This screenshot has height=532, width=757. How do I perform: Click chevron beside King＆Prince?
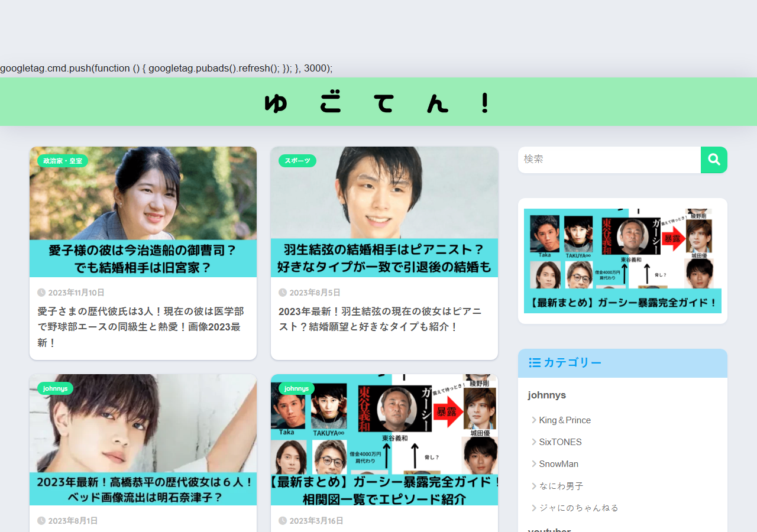click(x=534, y=420)
